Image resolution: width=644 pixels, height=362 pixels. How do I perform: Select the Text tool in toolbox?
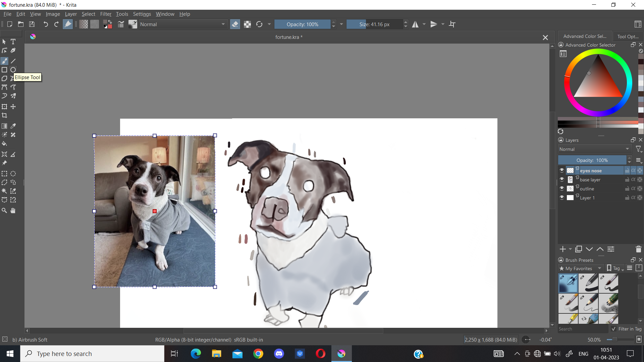pyautogui.click(x=13, y=42)
